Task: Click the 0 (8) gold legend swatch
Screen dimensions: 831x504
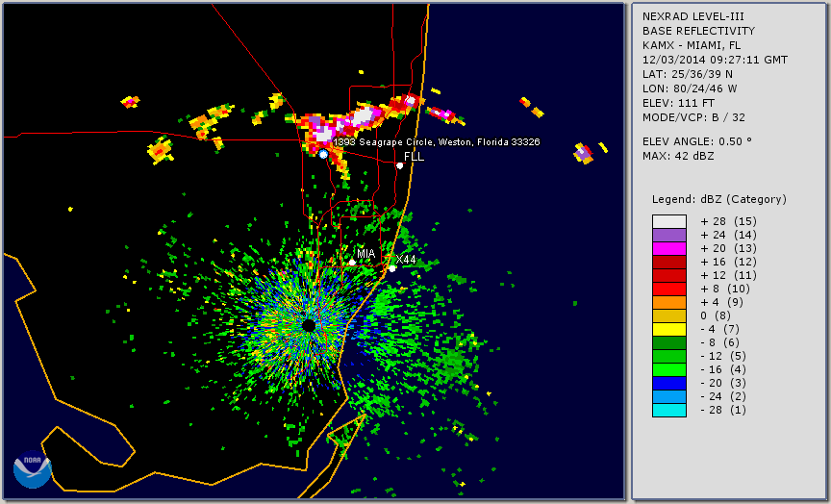Action: [669, 315]
